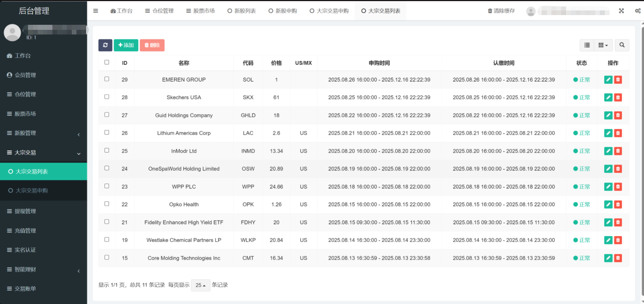This screenshot has width=644, height=304.
Task: Click delete icon for Opko Health row
Action: point(618,204)
